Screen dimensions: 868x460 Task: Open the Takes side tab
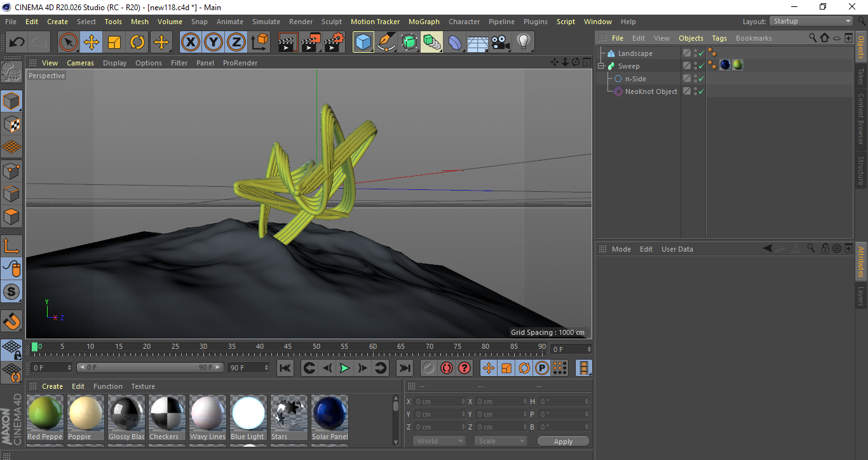[861, 77]
